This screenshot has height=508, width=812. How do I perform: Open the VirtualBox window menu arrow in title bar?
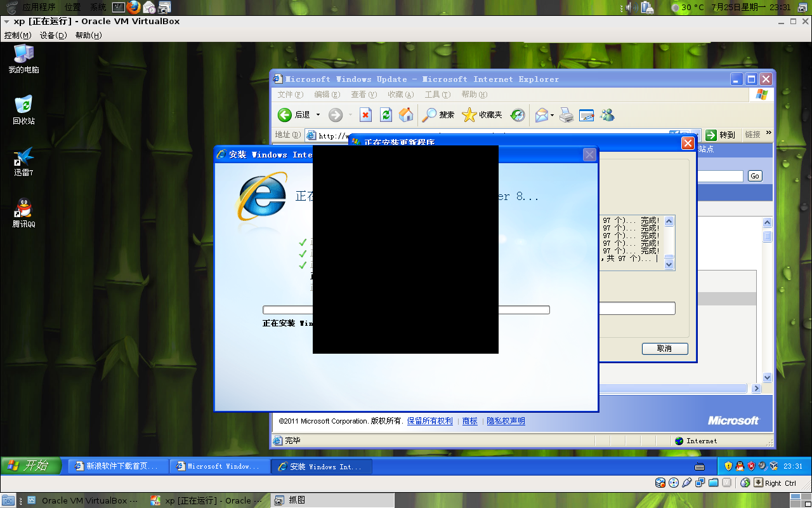6,21
